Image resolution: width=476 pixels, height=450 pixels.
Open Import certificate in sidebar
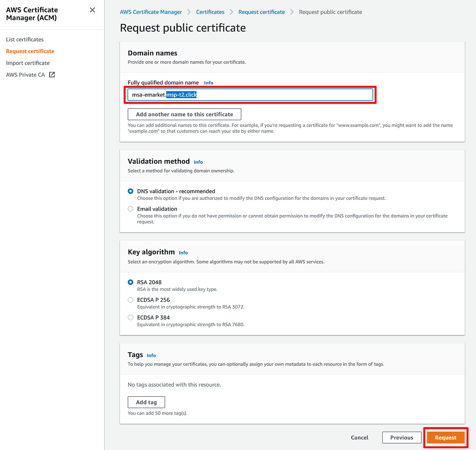[28, 63]
